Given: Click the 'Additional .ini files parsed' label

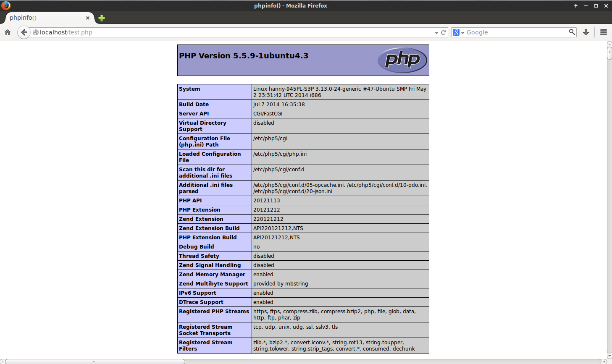Looking at the screenshot, I should pyautogui.click(x=206, y=188).
